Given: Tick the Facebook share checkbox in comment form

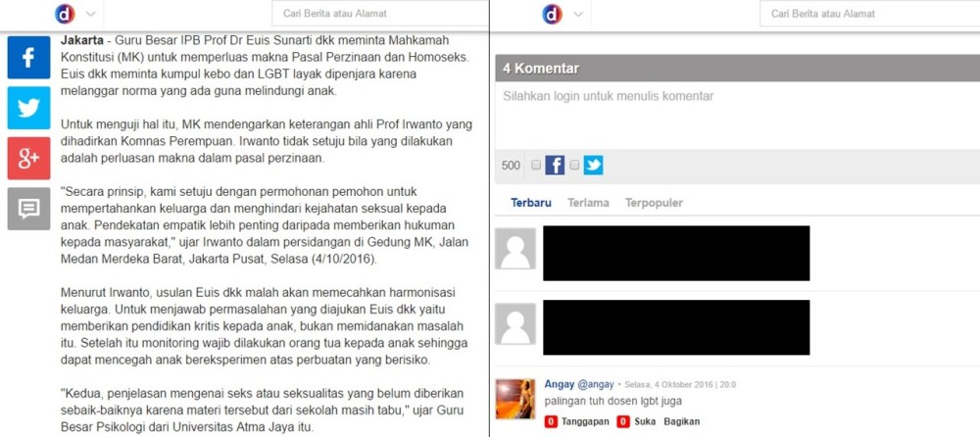Looking at the screenshot, I should 536,165.
